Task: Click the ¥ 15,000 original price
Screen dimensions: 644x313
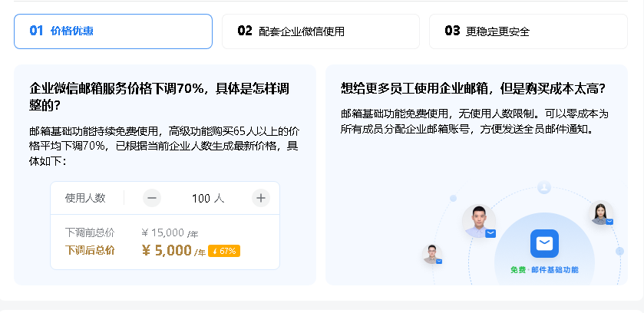Action: coord(163,232)
